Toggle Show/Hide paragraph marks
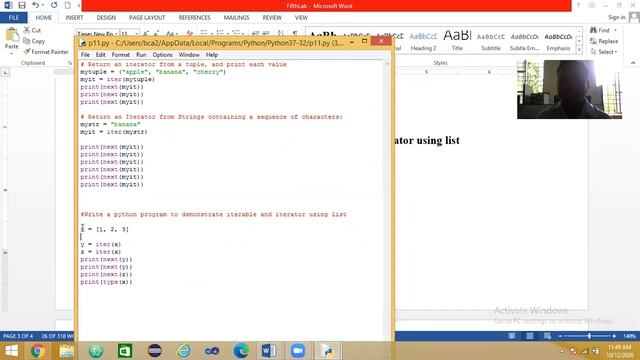 (295, 33)
